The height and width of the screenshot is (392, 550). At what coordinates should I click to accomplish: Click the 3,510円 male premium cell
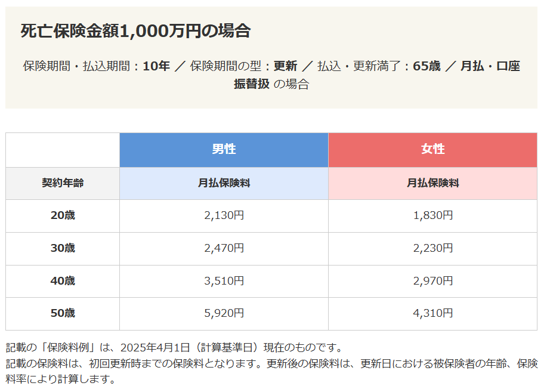[x=224, y=280]
